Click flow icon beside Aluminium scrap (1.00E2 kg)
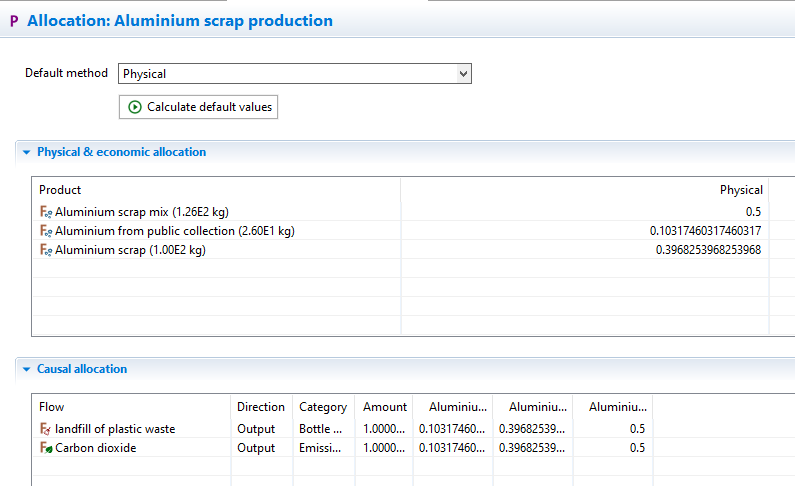 (x=46, y=250)
